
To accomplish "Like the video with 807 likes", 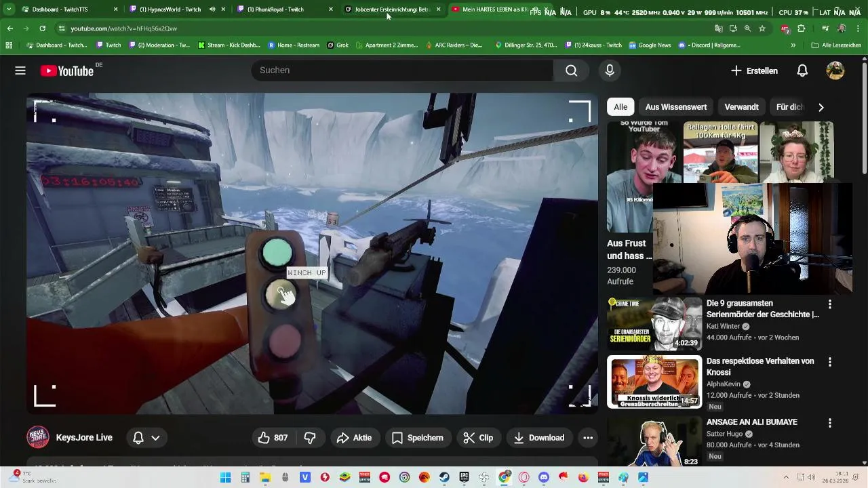I will (273, 438).
